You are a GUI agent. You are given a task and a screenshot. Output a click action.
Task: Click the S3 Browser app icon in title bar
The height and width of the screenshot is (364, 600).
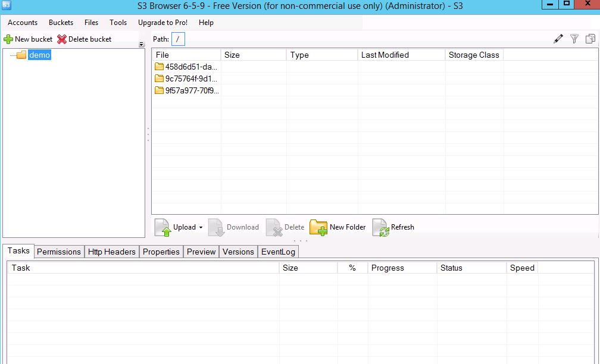click(x=6, y=5)
